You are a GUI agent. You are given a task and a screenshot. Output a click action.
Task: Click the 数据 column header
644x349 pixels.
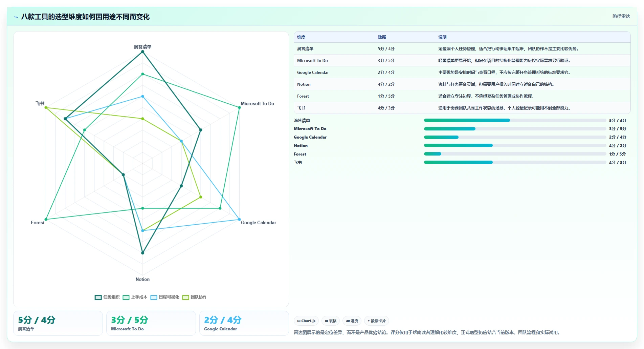point(382,37)
